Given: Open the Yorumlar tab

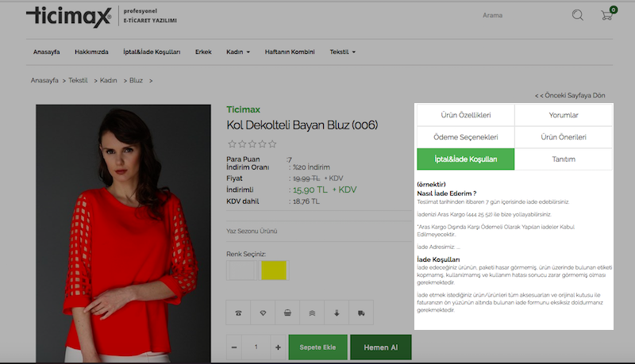Looking at the screenshot, I should [x=564, y=116].
